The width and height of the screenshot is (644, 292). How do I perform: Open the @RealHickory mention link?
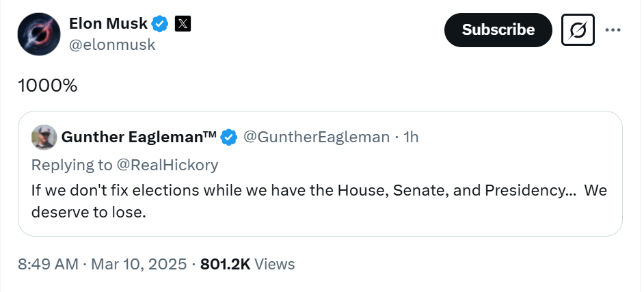(x=167, y=165)
